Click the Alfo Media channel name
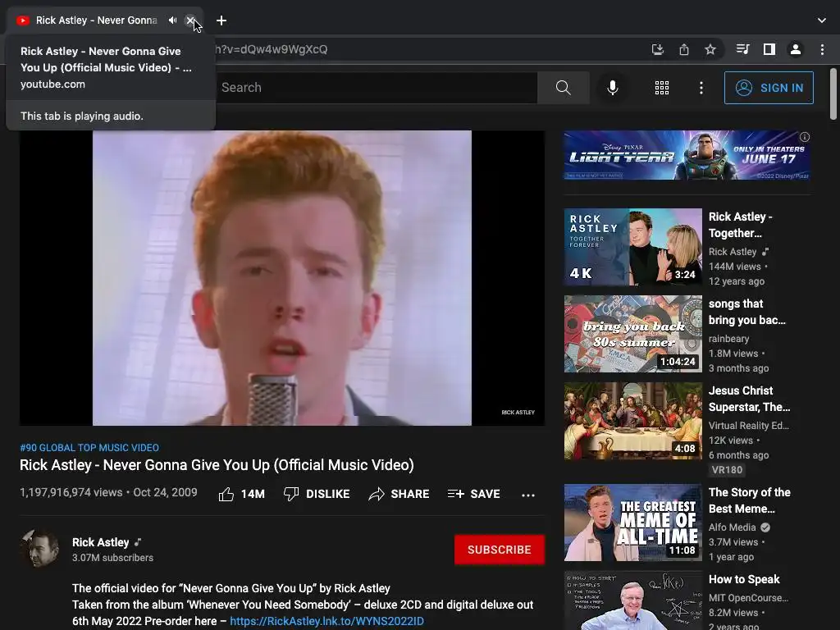840x630 pixels. pos(733,527)
